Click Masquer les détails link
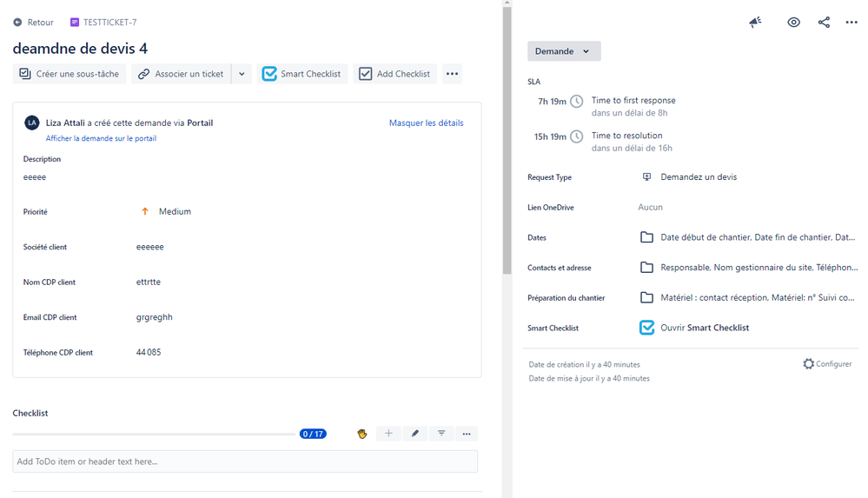 427,123
